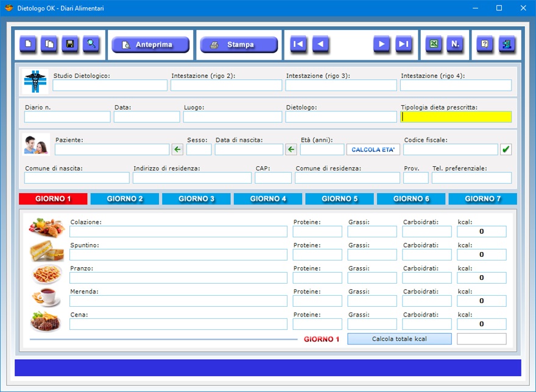Screen dimensions: 536x392
Task: Click the Tel. preferenziale field
Action: (471, 178)
